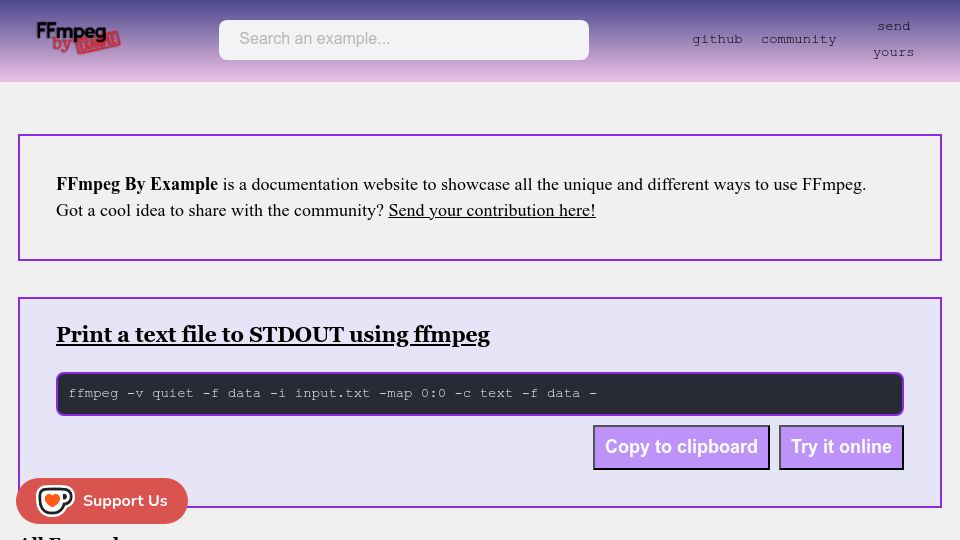Go to the send yours page

click(x=893, y=39)
